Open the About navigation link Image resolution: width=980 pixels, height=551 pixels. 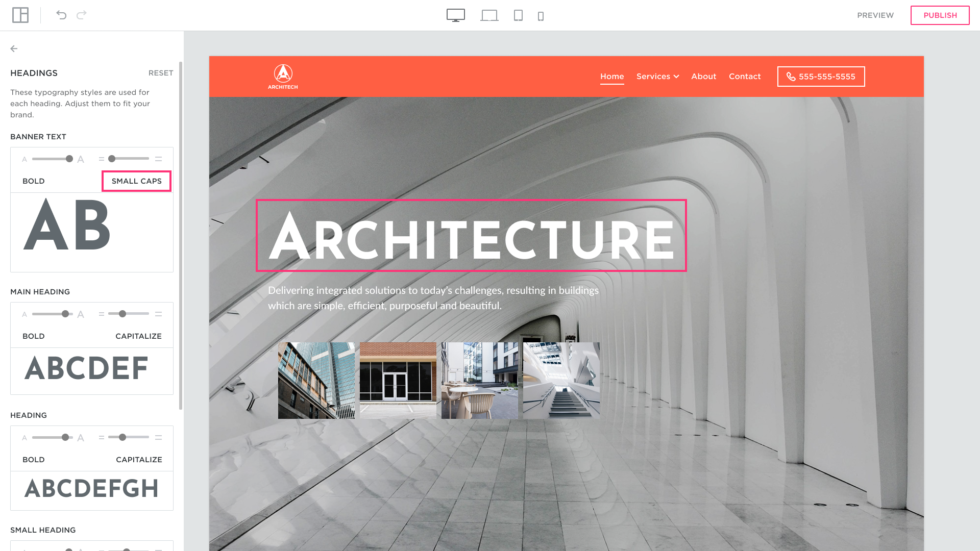tap(703, 77)
